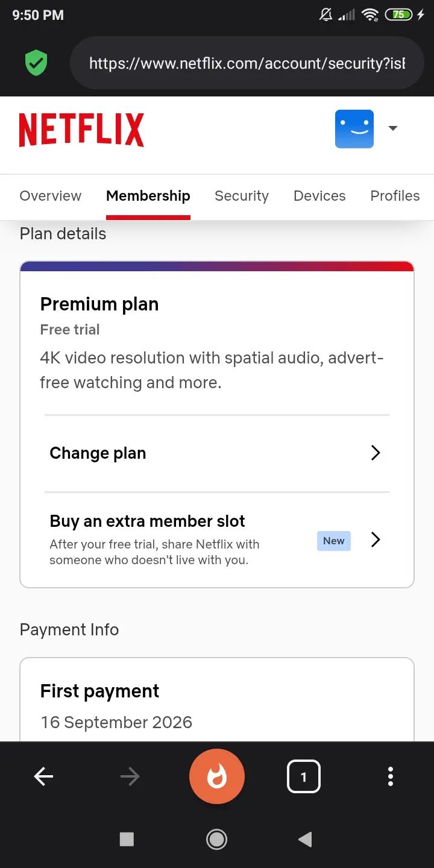Open the blue smiley profile avatar
Viewport: 434px width, 868px height.
pyautogui.click(x=354, y=129)
